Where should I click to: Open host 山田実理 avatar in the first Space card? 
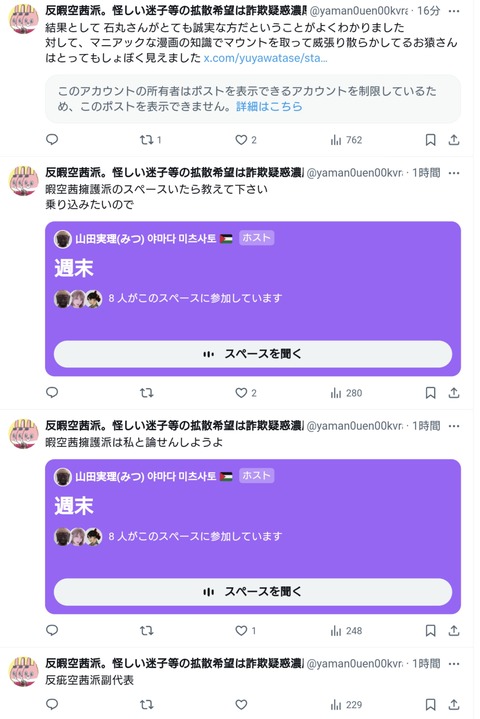tap(62, 239)
